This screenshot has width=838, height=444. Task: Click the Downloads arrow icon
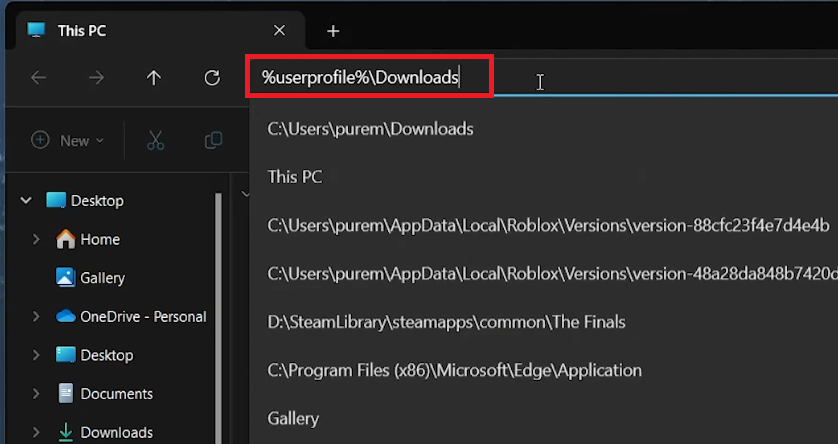point(66,432)
